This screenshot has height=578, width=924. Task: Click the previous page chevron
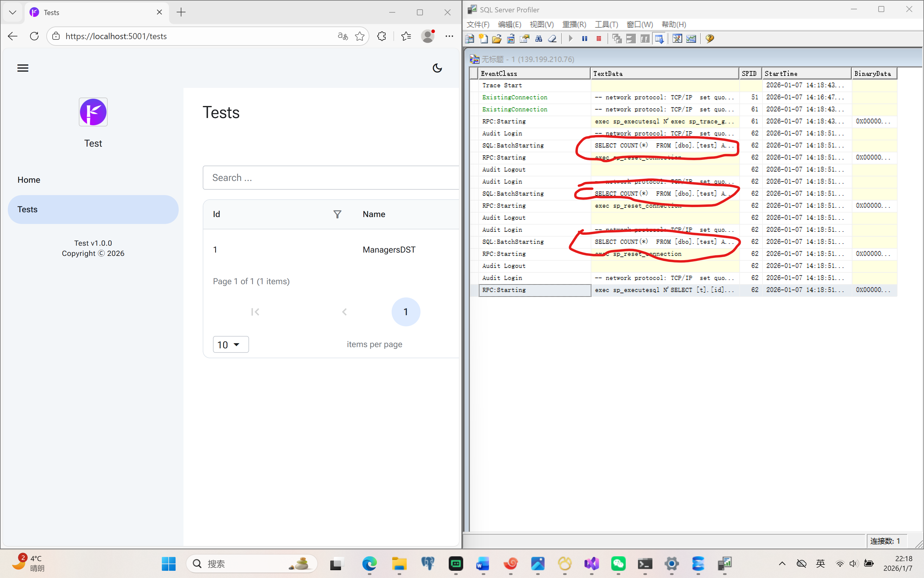[x=344, y=312]
